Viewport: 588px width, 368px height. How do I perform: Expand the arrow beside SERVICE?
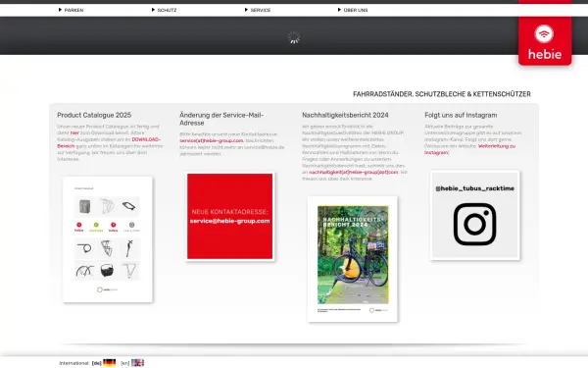tap(246, 10)
